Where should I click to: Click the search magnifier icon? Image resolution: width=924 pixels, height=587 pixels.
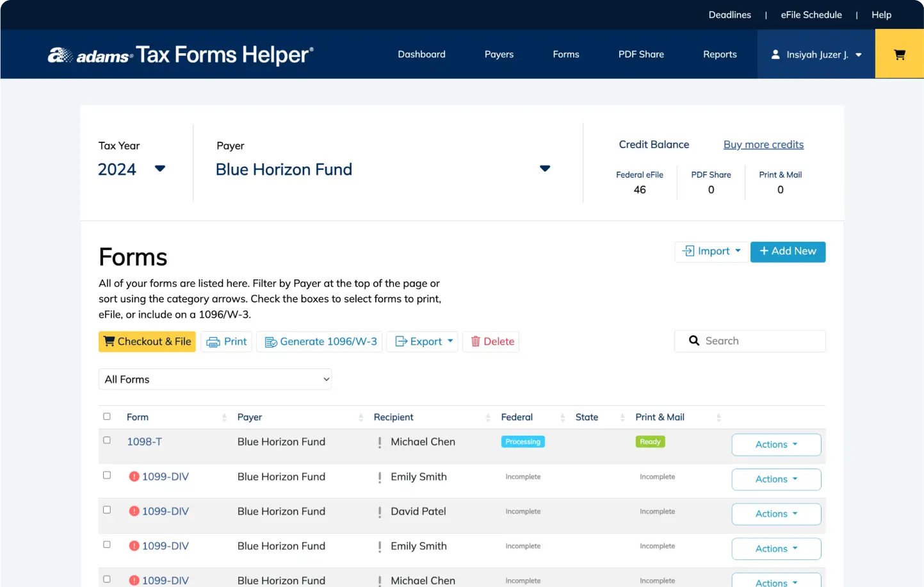click(x=694, y=341)
